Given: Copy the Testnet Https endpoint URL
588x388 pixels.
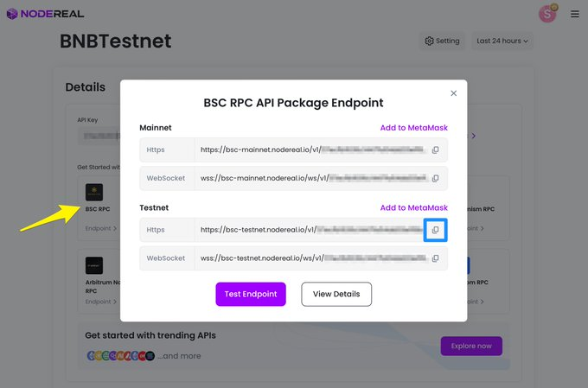Looking at the screenshot, I should (x=435, y=230).
